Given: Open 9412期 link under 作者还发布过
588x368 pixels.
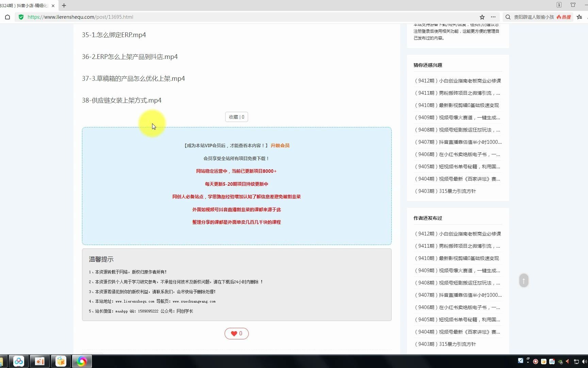Looking at the screenshot, I should pos(458,234).
